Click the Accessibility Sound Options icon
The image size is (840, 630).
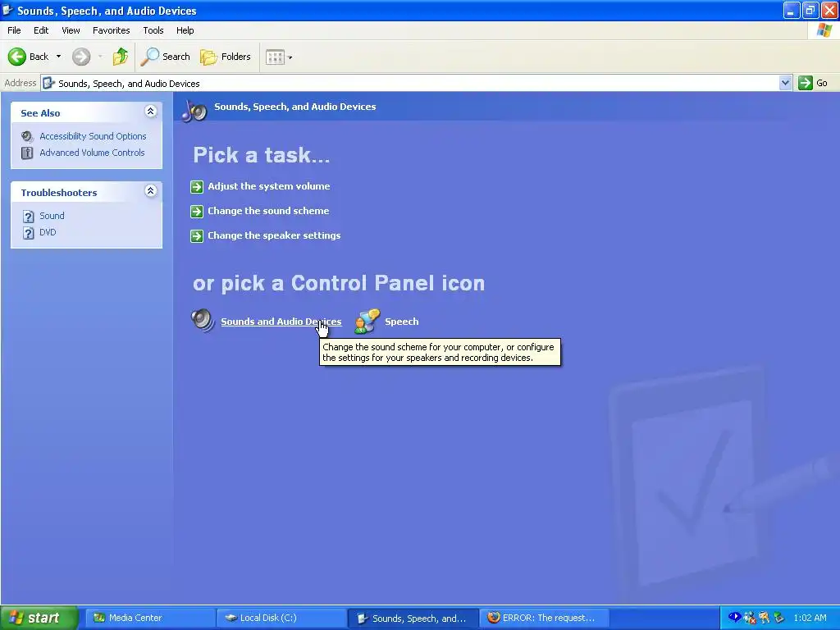[27, 136]
